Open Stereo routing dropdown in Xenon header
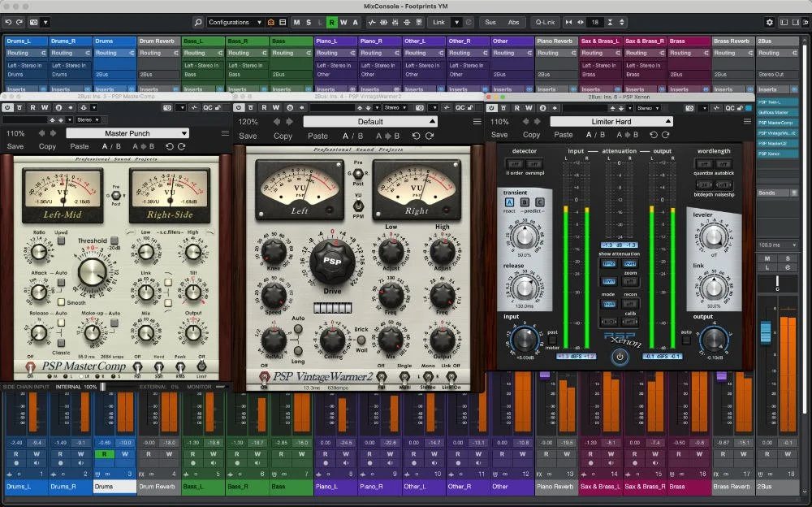Viewport: 812px width, 507px height. click(648, 108)
